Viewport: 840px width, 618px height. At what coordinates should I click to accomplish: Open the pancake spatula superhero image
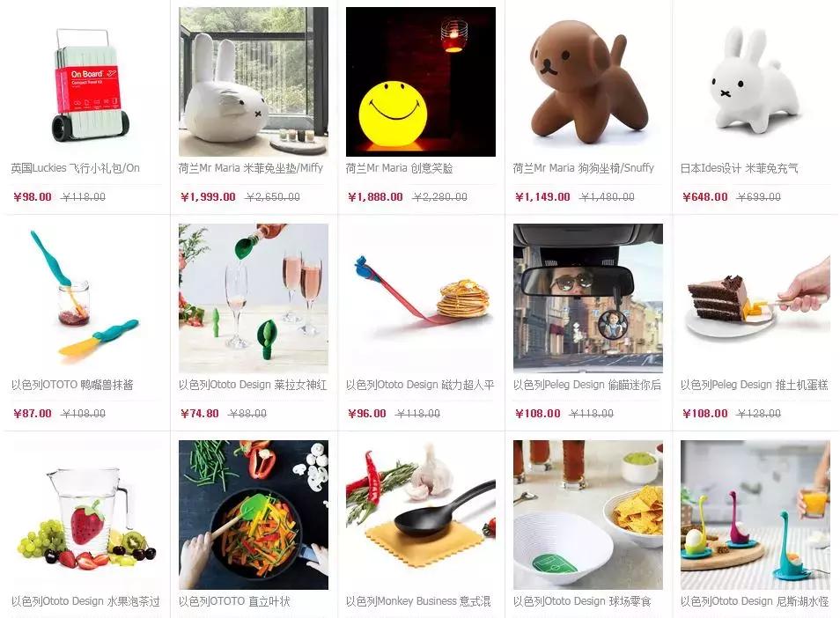point(421,298)
